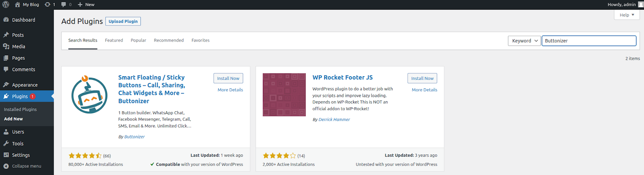Click the Compatible checkmark icon
644x175 pixels.
coord(152,164)
